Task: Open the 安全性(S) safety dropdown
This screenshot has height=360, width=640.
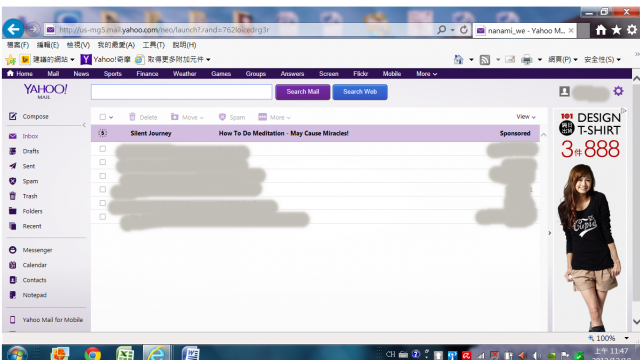Action: pyautogui.click(x=602, y=60)
